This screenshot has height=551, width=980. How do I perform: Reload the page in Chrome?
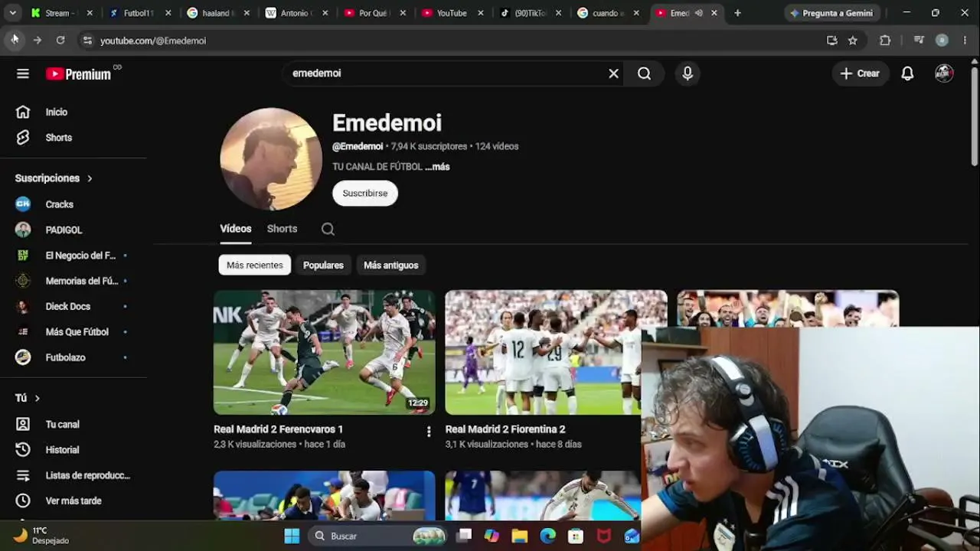coord(60,41)
